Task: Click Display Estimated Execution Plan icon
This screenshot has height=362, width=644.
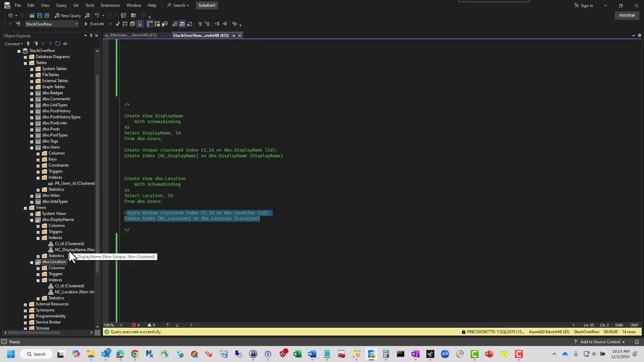Action: (x=125, y=24)
